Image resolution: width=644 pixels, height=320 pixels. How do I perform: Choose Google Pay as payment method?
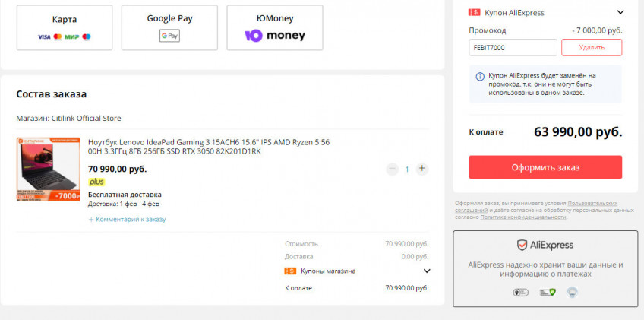[169, 27]
